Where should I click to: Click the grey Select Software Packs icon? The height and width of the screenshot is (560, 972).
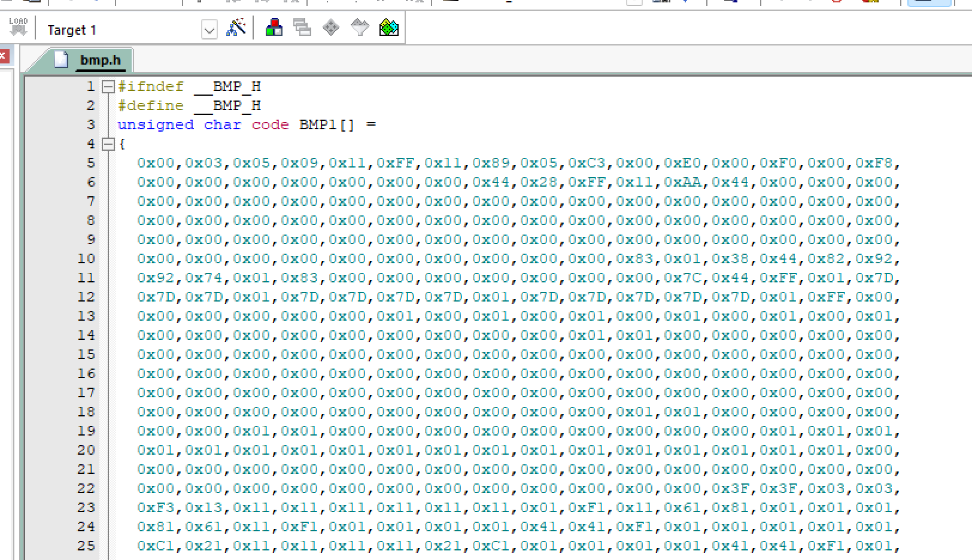360,28
